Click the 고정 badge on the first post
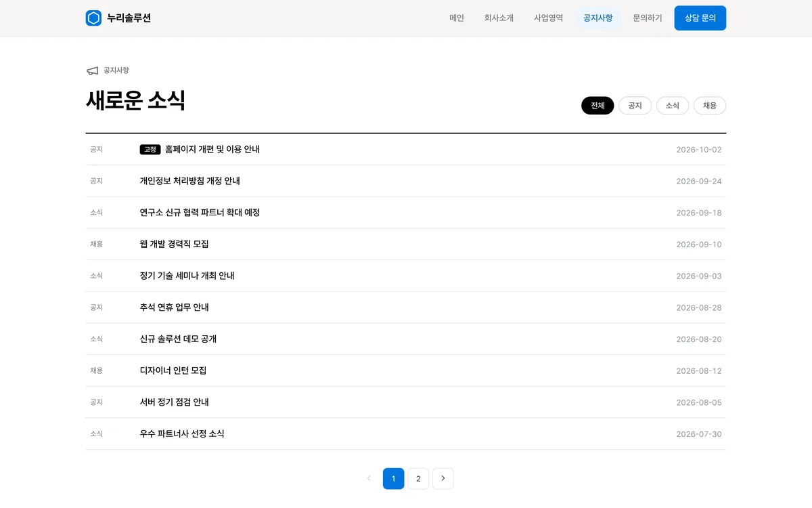This screenshot has width=812, height=508. click(x=150, y=150)
